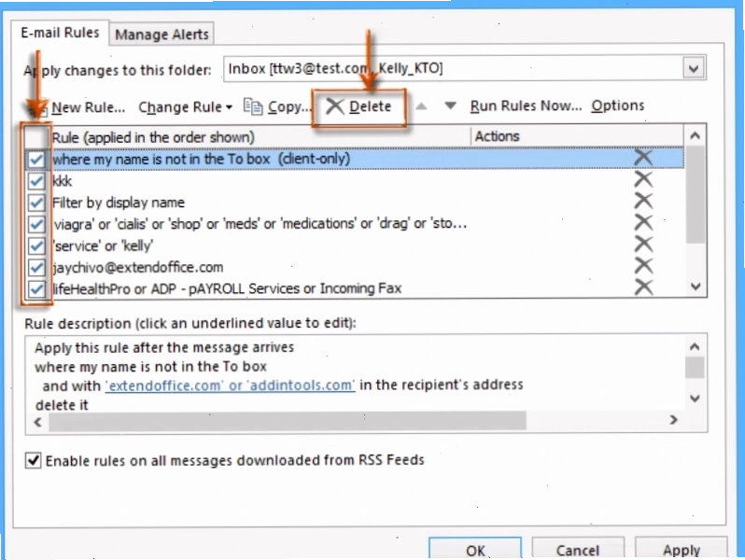Click action X icon for jaychivo rule
This screenshot has height=560, width=745.
(643, 266)
